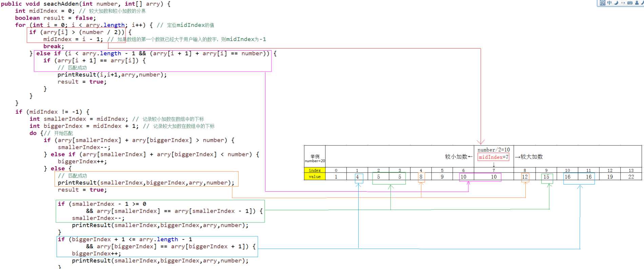Click 'if (biggerIndex + 1 <= arry.length - 1' line
This screenshot has height=269, width=644.
pyautogui.click(x=125, y=239)
